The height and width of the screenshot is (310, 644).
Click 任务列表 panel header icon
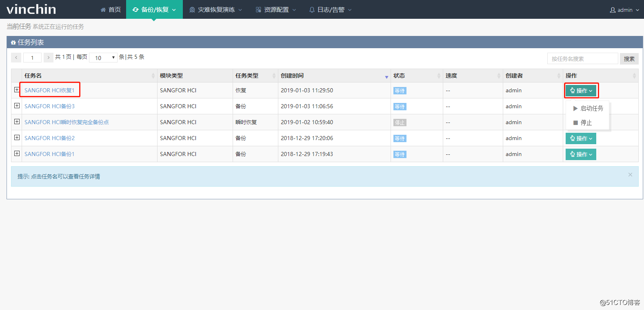click(13, 42)
